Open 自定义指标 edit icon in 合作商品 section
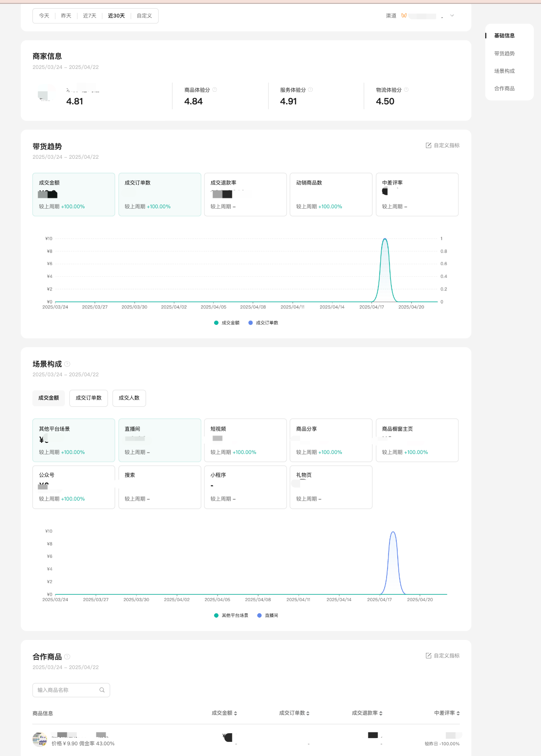This screenshot has width=541, height=756. pos(428,656)
